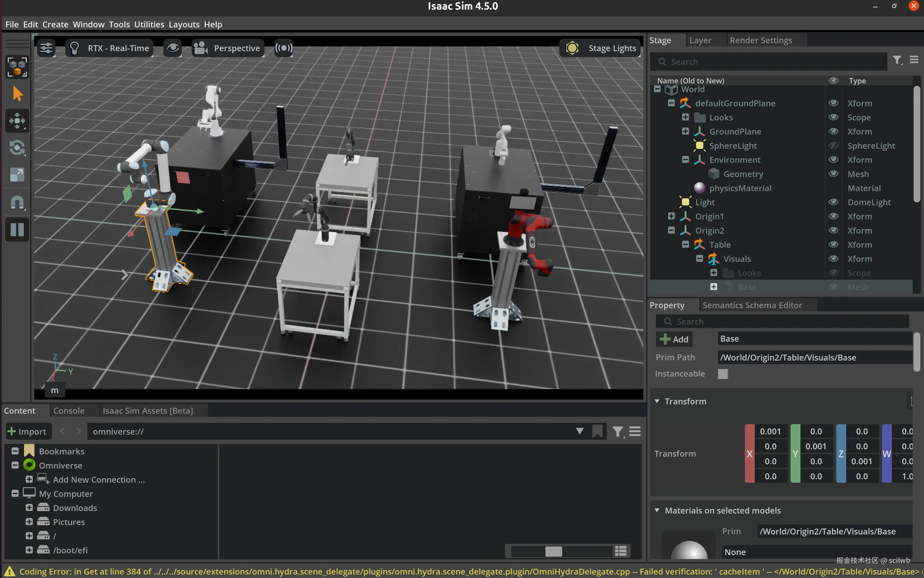924x578 pixels.
Task: Switch to the Console tab
Action: click(x=69, y=411)
